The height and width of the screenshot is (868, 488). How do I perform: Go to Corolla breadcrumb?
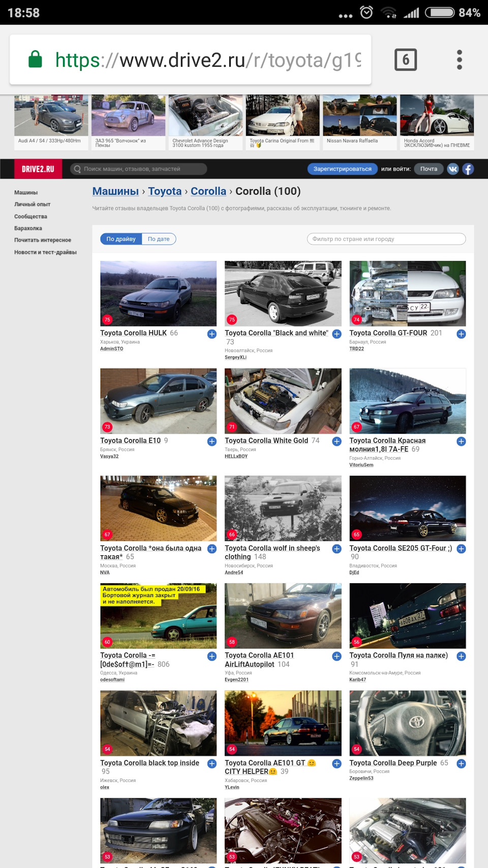pos(208,191)
